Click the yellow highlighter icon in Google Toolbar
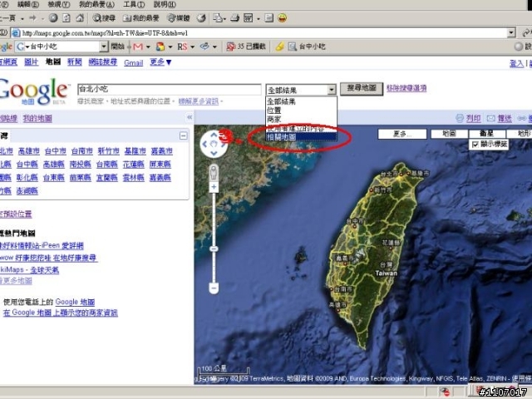Image resolution: width=532 pixels, height=399 pixels. pos(279,47)
